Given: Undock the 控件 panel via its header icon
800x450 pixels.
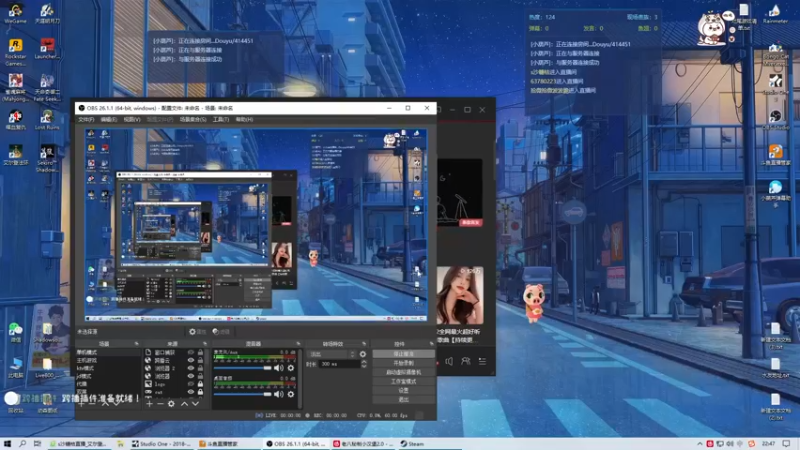Looking at the screenshot, I should [x=431, y=344].
